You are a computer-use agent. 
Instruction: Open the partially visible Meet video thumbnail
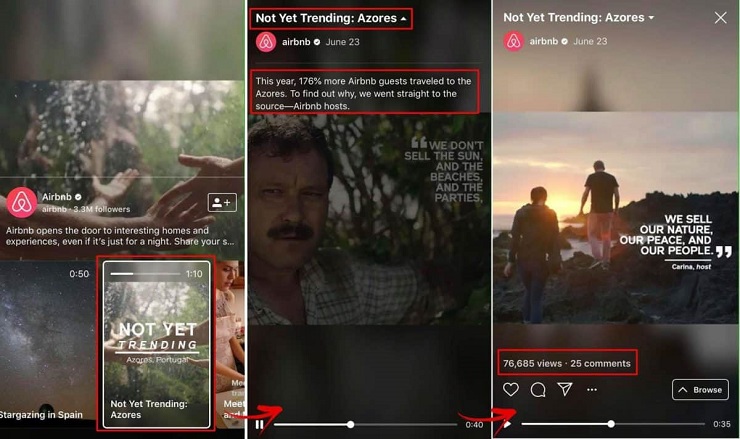tap(230, 344)
